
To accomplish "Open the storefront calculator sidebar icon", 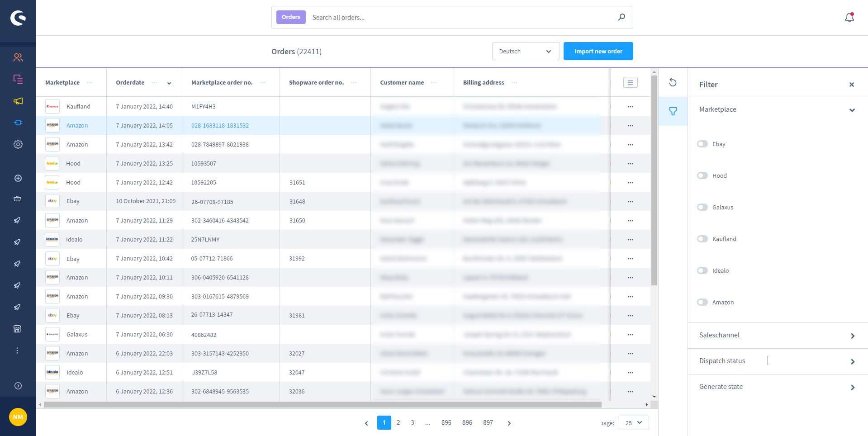I will coord(17,329).
